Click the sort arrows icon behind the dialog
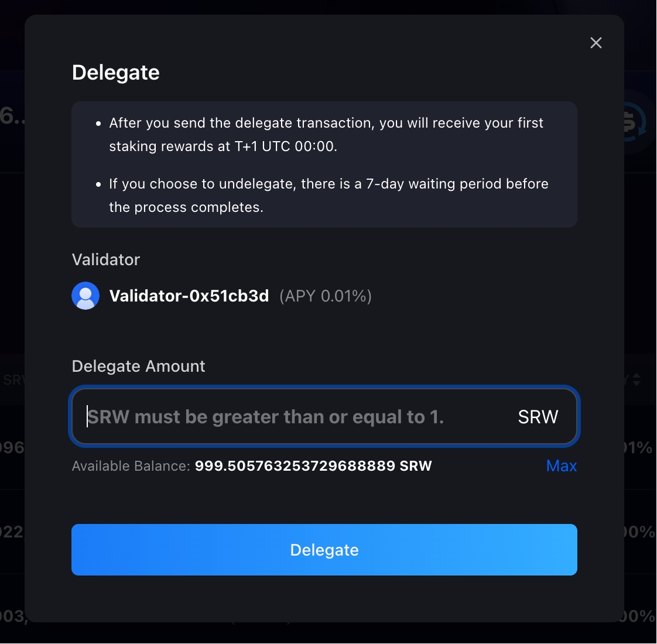The image size is (657, 644). point(636,379)
